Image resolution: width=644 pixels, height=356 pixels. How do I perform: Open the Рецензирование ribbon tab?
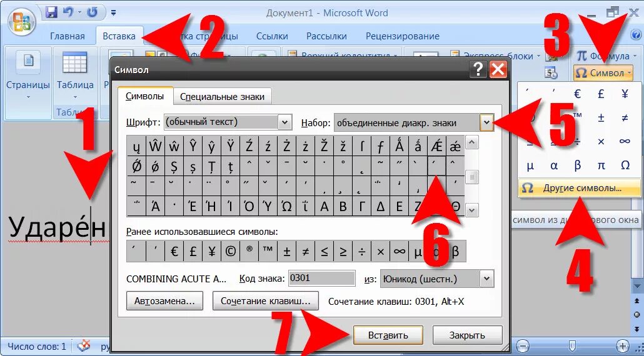pos(403,36)
